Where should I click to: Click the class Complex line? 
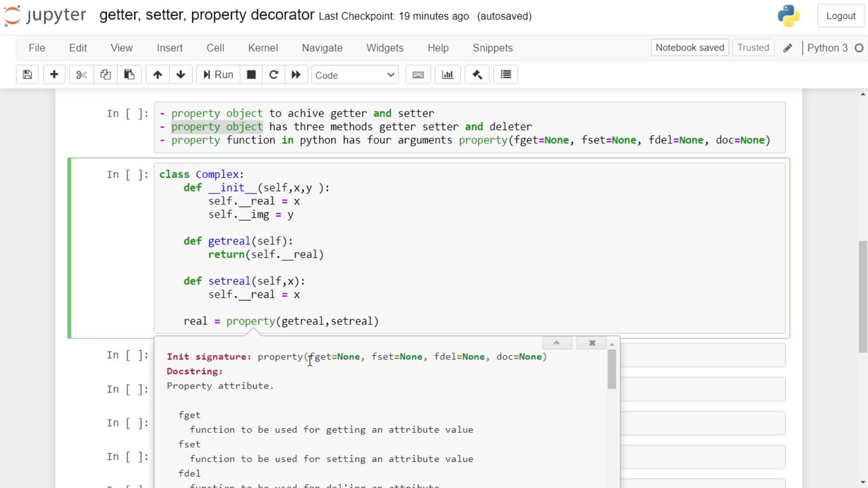pos(202,174)
